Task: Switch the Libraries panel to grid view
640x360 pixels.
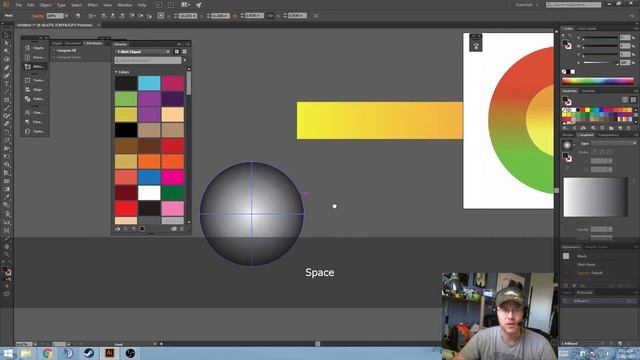Action: point(177,52)
